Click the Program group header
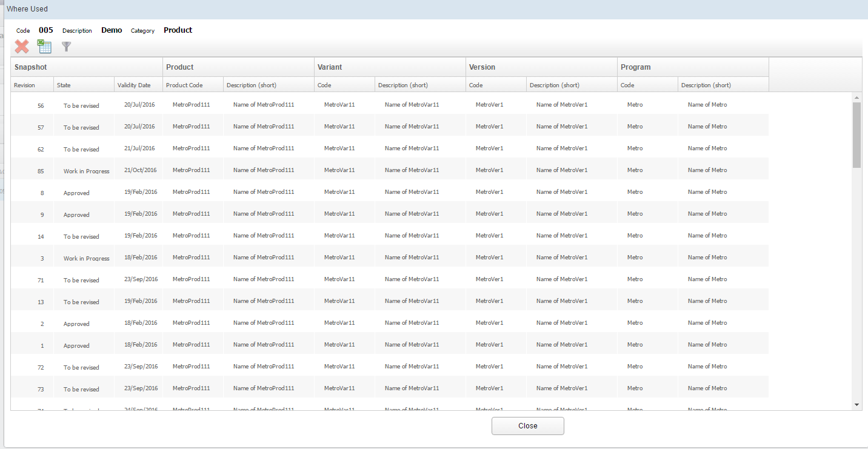The image size is (868, 449). tap(635, 67)
